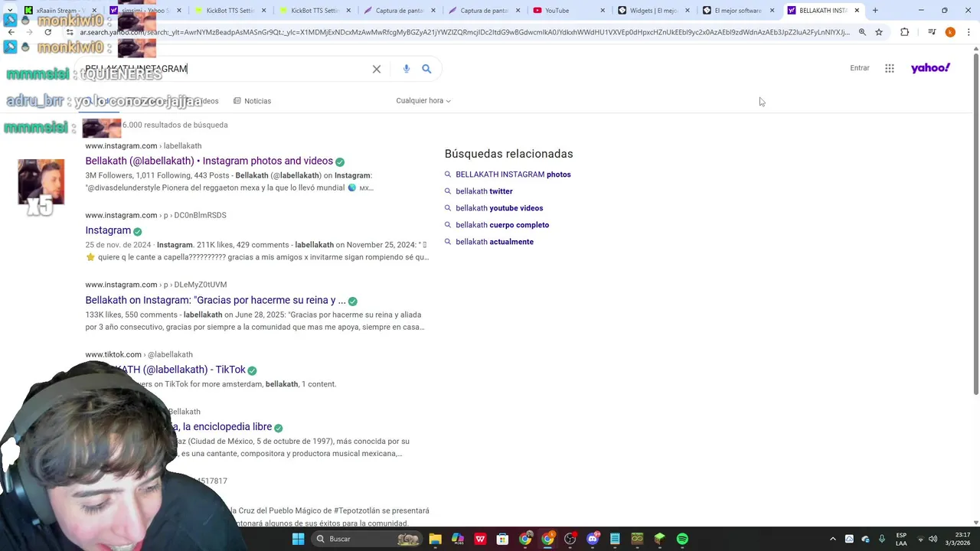This screenshot has width=980, height=551.
Task: Open File Explorer from the taskbar
Action: click(x=435, y=539)
